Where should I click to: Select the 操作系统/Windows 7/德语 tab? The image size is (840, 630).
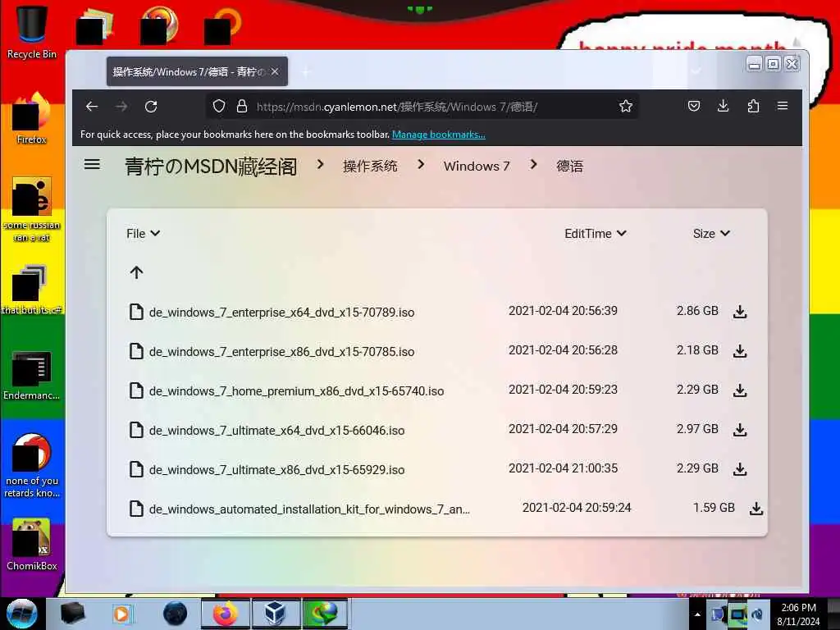[197, 71]
